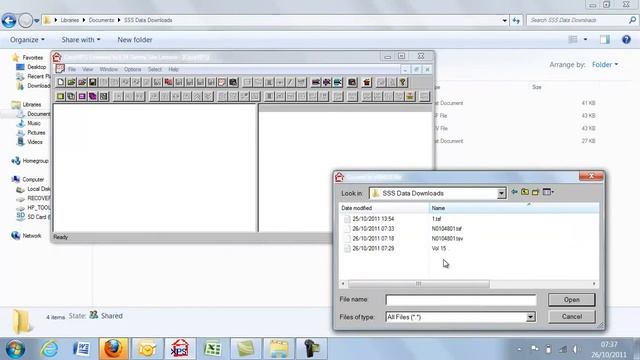Click the red house toolbar icon

pos(367,82)
